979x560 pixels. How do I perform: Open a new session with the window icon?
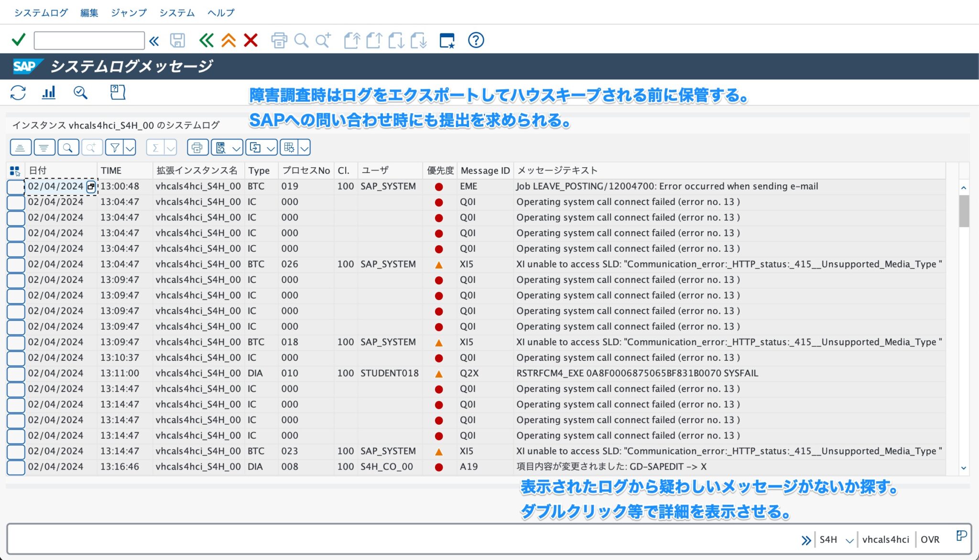click(x=447, y=40)
